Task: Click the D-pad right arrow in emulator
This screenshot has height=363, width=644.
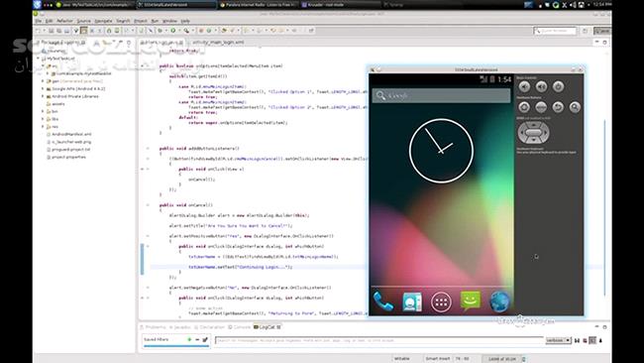Action: coord(545,132)
